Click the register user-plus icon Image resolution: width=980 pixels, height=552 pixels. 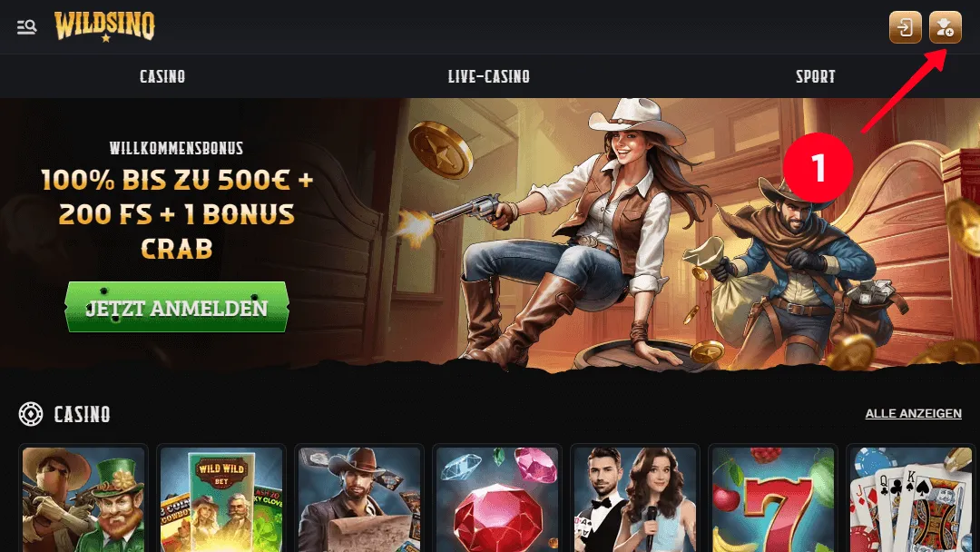pos(945,27)
